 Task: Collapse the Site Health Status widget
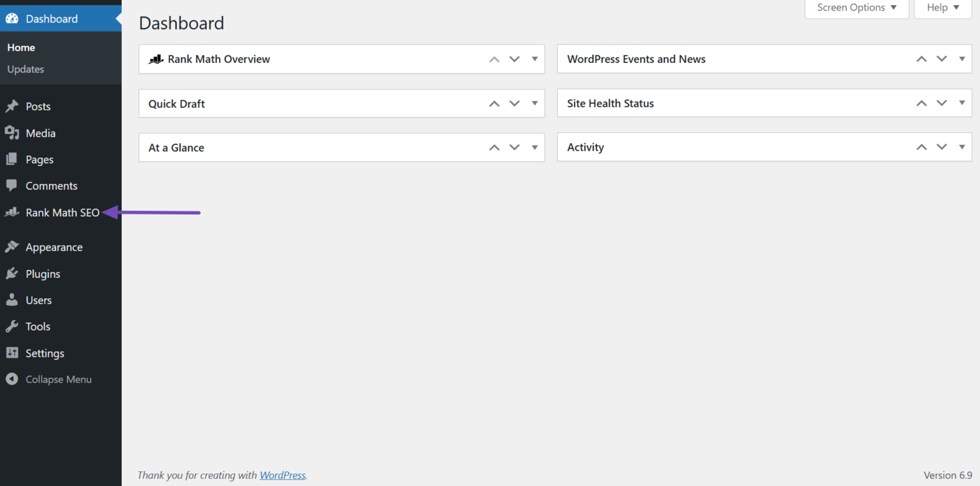tap(962, 103)
